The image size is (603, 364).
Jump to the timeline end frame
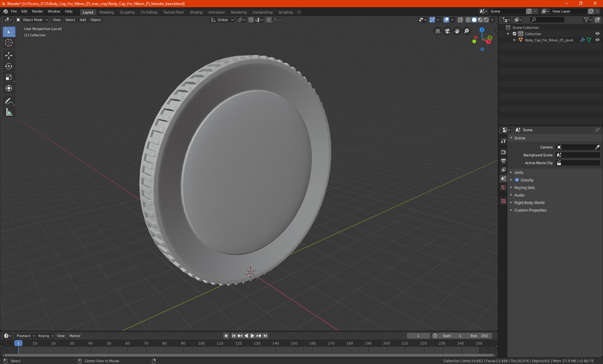tap(265, 336)
